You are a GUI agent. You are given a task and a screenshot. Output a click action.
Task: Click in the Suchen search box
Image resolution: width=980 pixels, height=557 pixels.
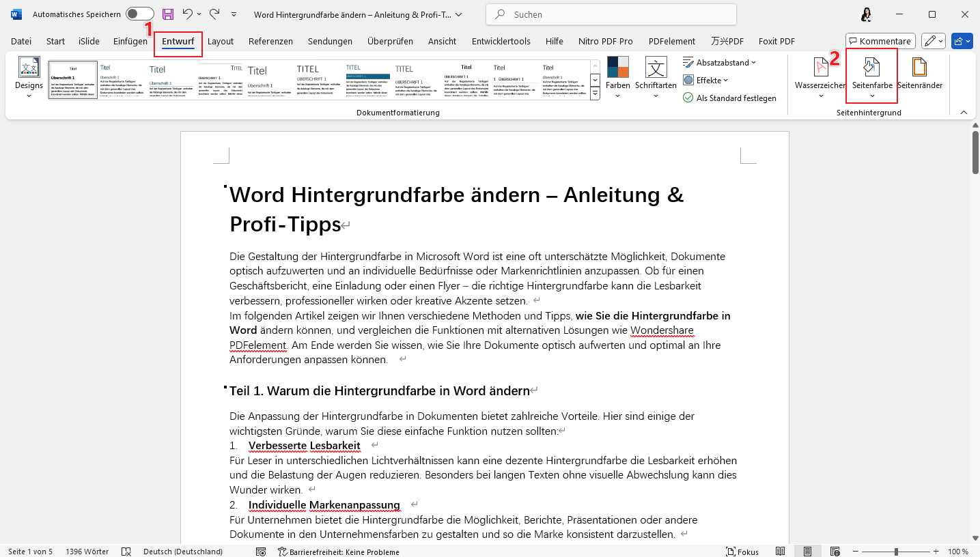point(611,14)
